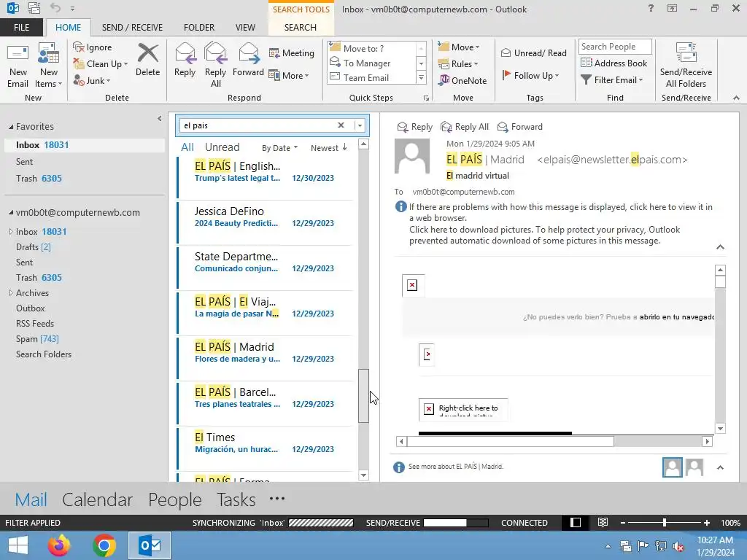The width and height of the screenshot is (747, 560).
Task: Click the zoom in plus button
Action: (x=706, y=522)
